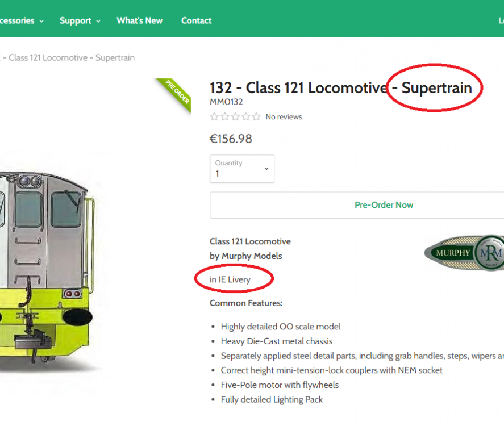Select the third rating star
Viewport: 504px width, 426px height.
(x=235, y=117)
